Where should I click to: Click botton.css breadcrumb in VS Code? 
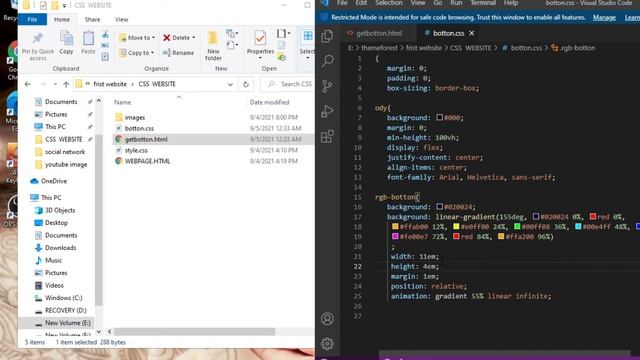pyautogui.click(x=526, y=48)
